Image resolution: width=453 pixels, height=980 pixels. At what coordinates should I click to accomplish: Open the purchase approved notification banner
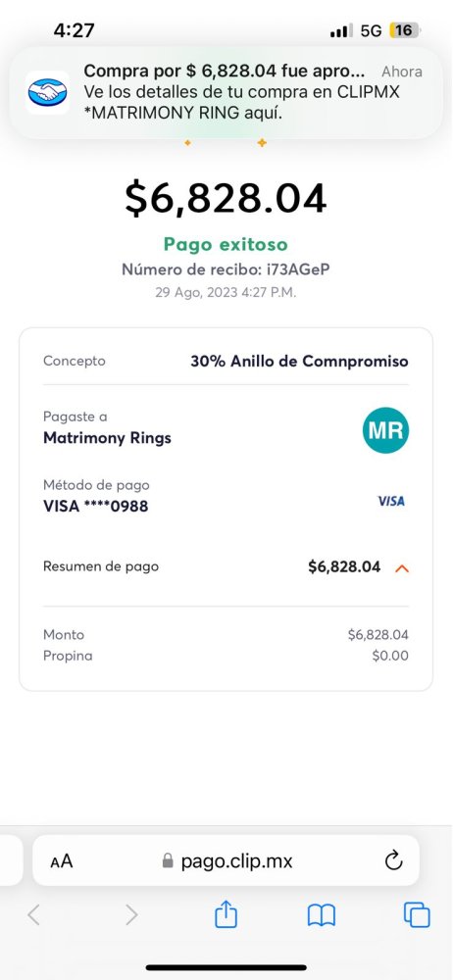tap(226, 92)
